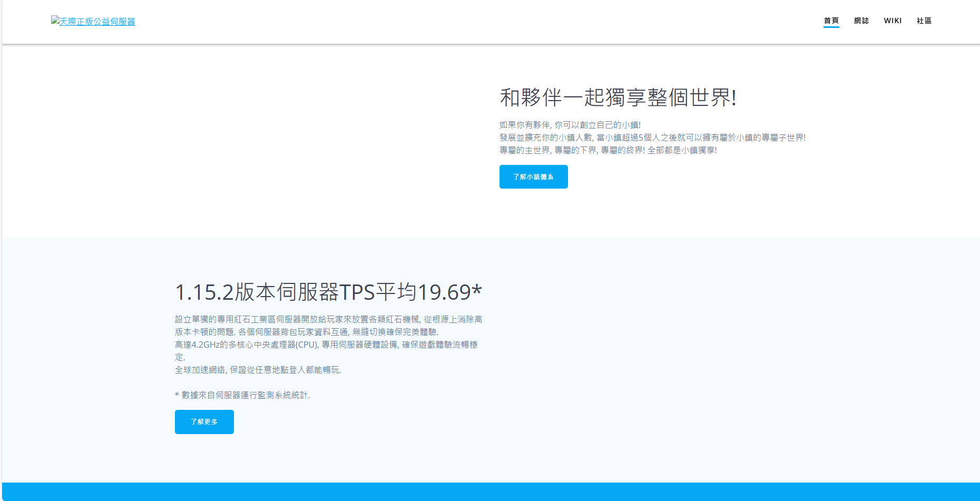Click the line starting 如果你有夥伴

[x=570, y=125]
